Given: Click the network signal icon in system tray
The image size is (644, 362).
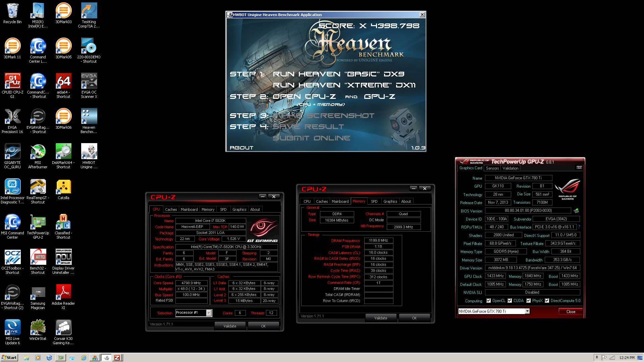Looking at the screenshot, I should point(612,358).
